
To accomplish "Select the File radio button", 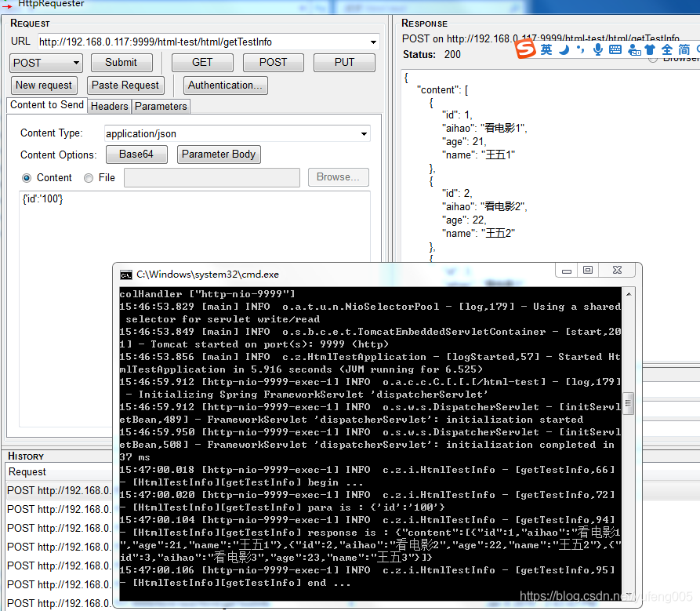I will [x=87, y=177].
